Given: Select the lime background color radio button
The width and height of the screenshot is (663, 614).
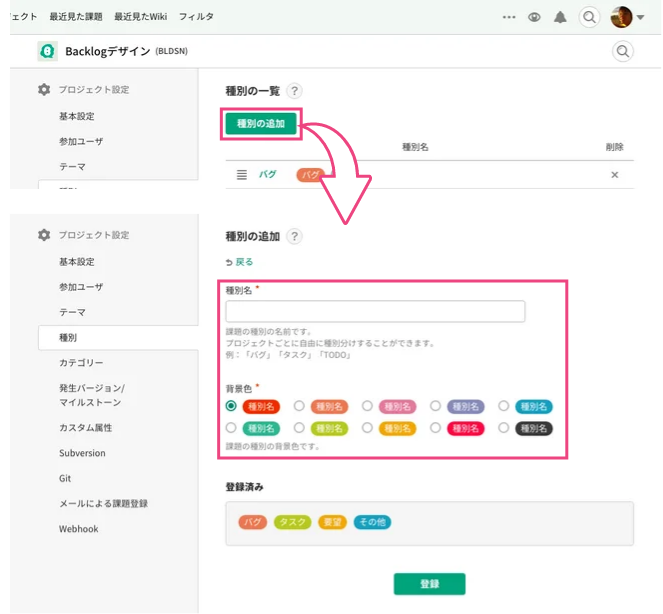Looking at the screenshot, I should click(x=299, y=428).
